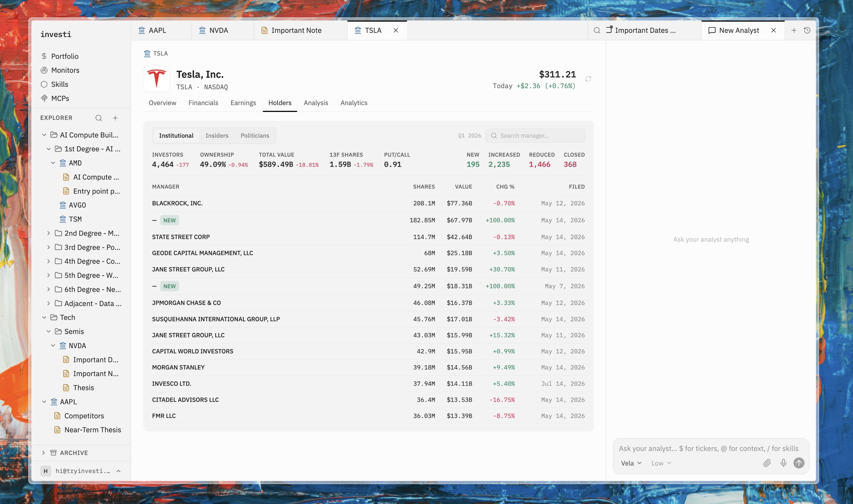Expand the 2nd Degree folder
853x504 pixels.
(x=48, y=233)
